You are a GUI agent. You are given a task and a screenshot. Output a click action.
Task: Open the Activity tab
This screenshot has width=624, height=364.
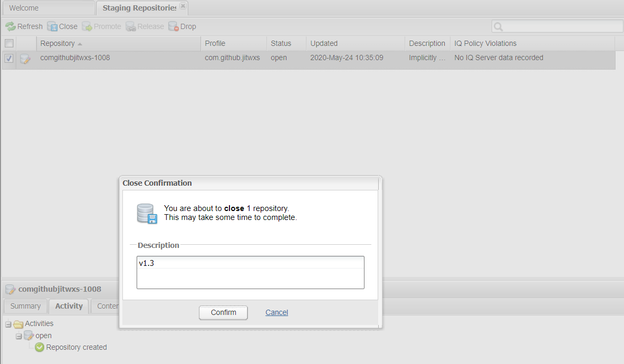coord(69,306)
